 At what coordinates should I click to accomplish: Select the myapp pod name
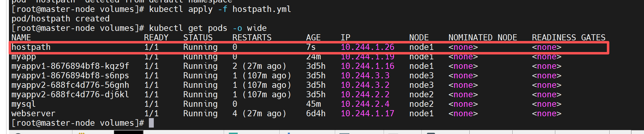coord(24,57)
